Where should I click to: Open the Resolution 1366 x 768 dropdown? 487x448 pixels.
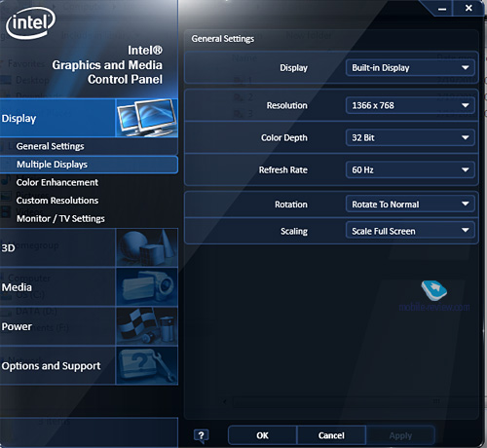click(410, 105)
